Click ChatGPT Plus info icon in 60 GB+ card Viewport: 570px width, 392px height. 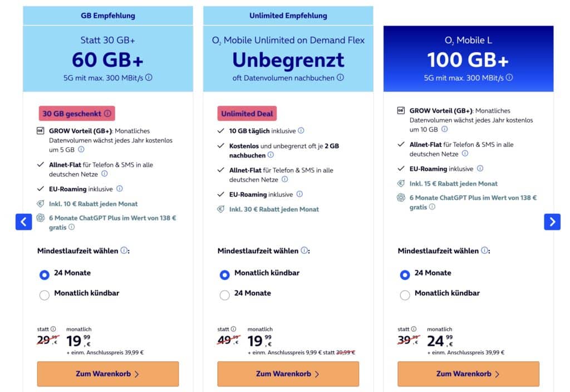click(71, 227)
